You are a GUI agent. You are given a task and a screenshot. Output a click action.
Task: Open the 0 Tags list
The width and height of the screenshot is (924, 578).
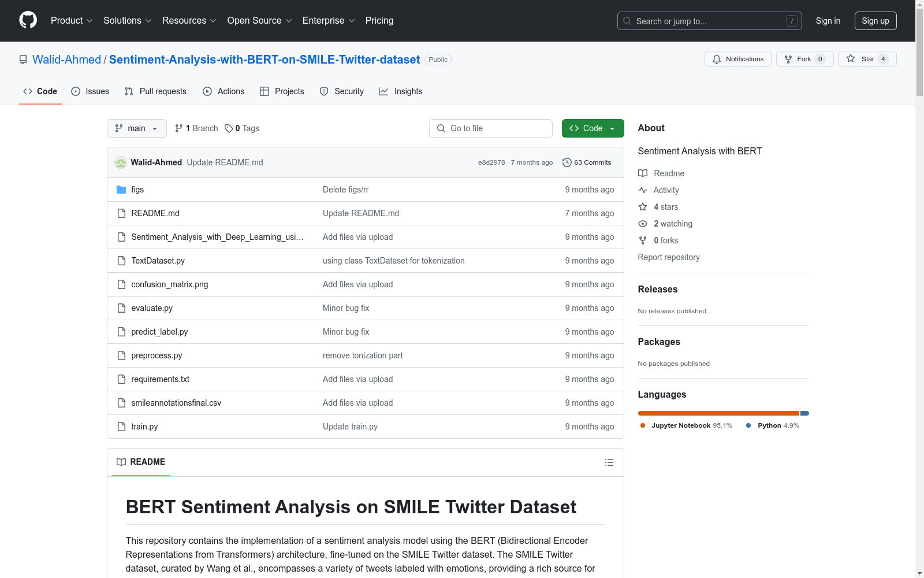242,128
